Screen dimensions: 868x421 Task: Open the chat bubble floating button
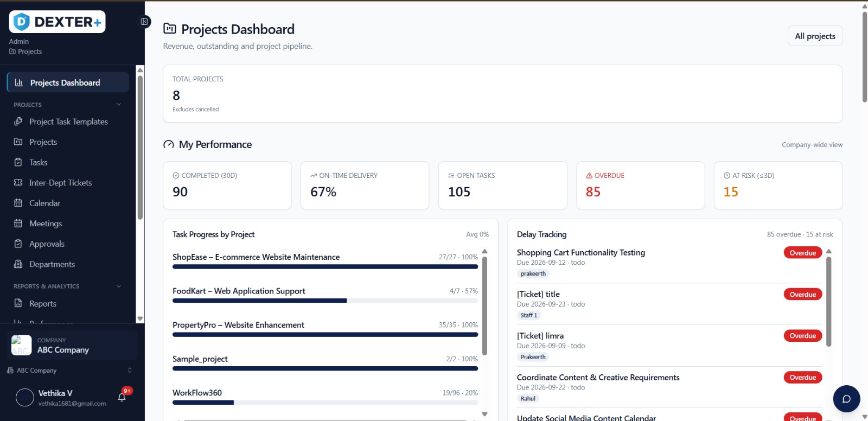(846, 399)
